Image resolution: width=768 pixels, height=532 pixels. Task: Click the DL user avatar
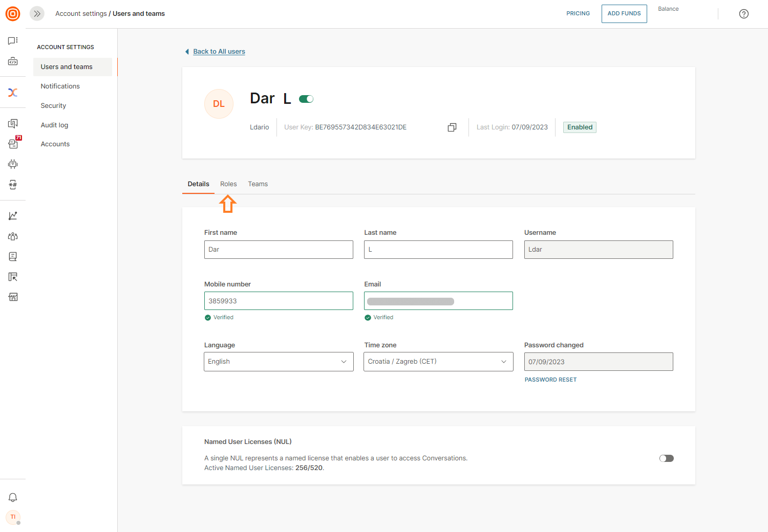click(219, 104)
